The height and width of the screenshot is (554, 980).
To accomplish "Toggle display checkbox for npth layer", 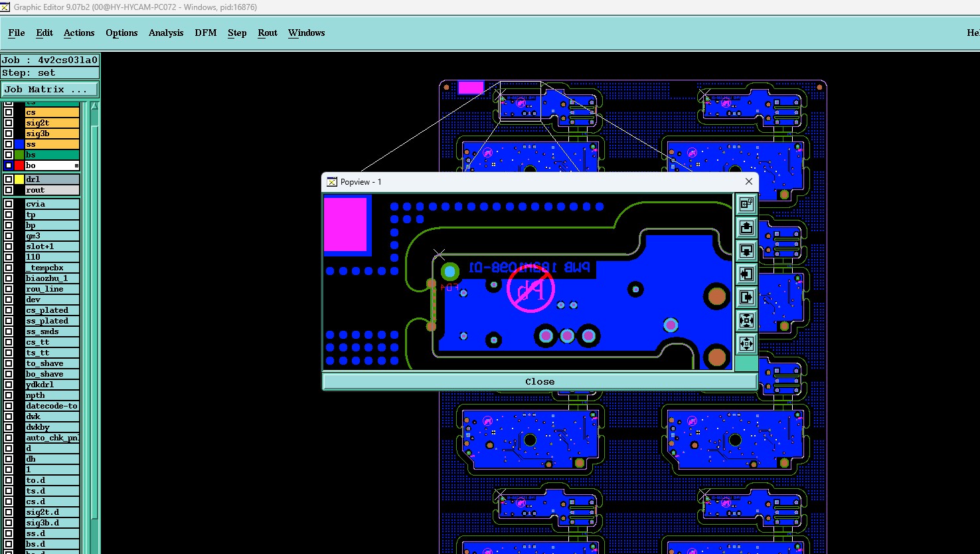I will click(x=9, y=395).
